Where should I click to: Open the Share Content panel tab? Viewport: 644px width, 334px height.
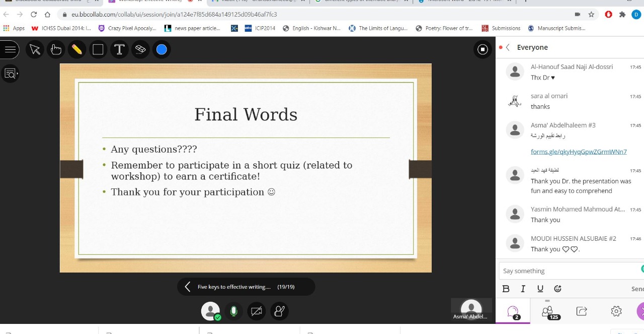582,311
